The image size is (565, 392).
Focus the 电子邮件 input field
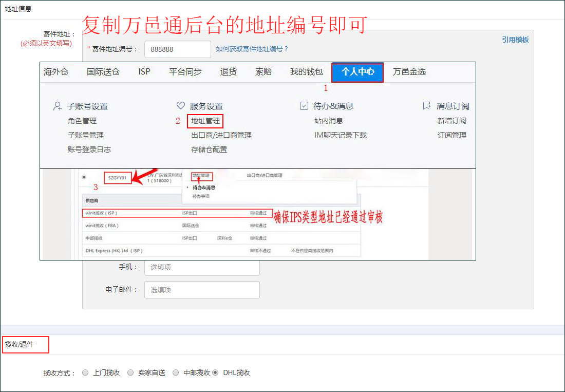(202, 290)
